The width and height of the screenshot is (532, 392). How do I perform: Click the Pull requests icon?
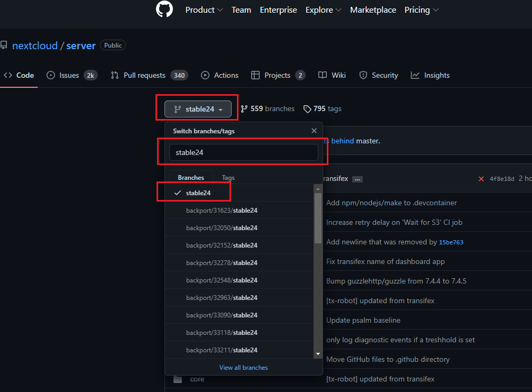115,75
